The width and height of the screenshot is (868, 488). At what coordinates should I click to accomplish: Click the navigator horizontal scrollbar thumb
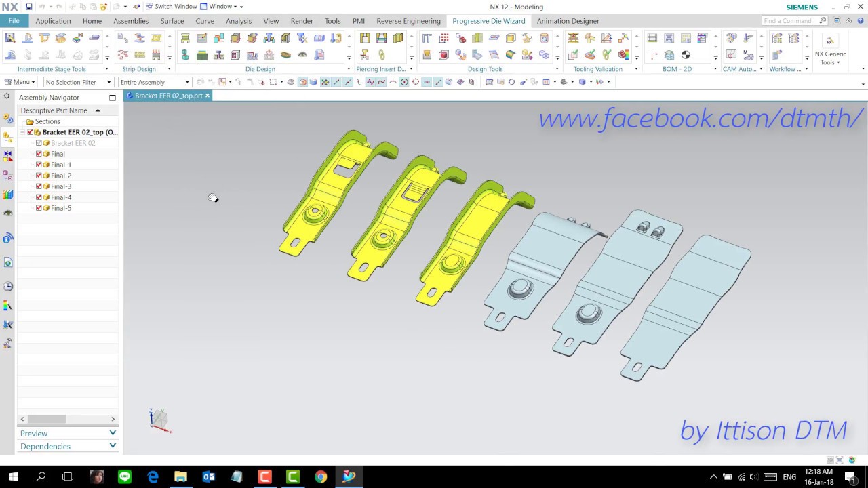point(46,419)
